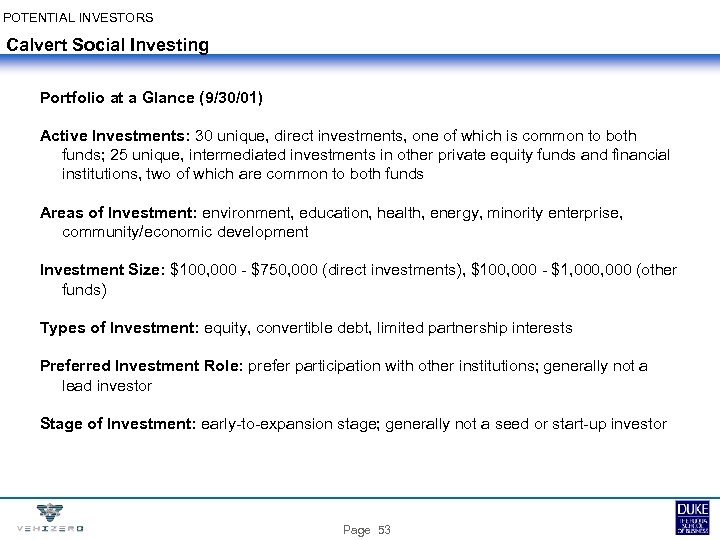Viewport: 720px width, 540px height.
Task: Click the Areas of Investment label
Action: (118, 213)
